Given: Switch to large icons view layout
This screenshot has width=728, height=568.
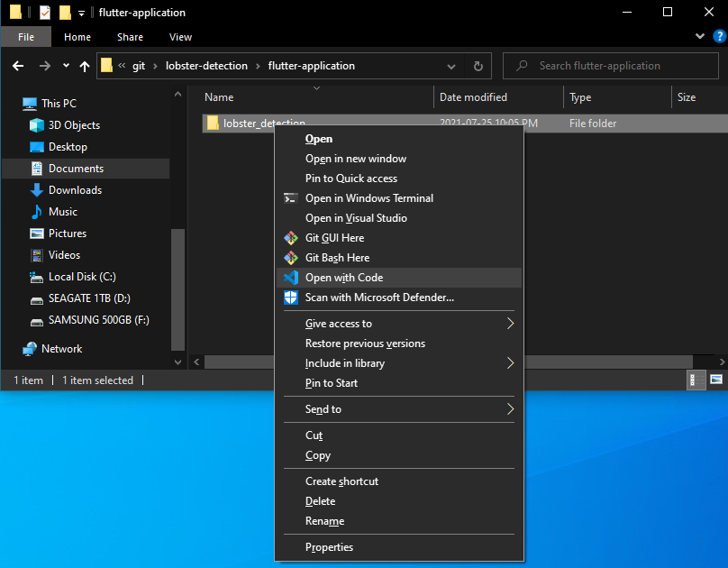Looking at the screenshot, I should pos(716,380).
